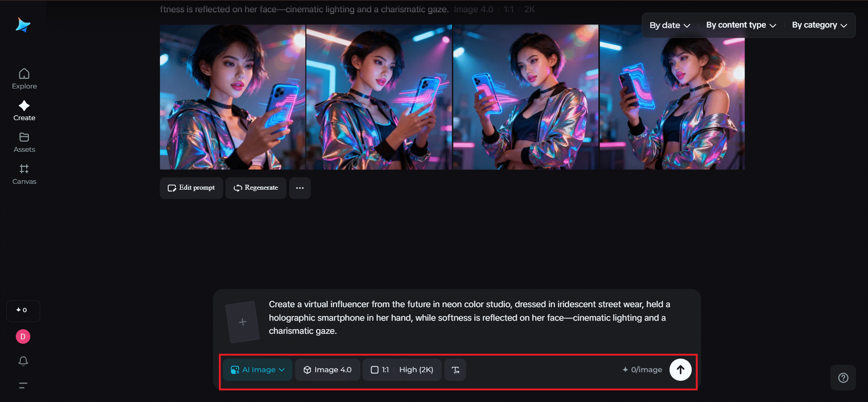Screen dimensions: 868x402
Task: Open the help question mark button
Action: click(843, 378)
